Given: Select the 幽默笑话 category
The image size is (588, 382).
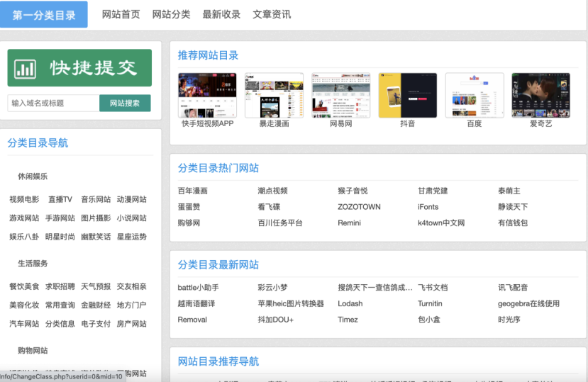Looking at the screenshot, I should (96, 237).
